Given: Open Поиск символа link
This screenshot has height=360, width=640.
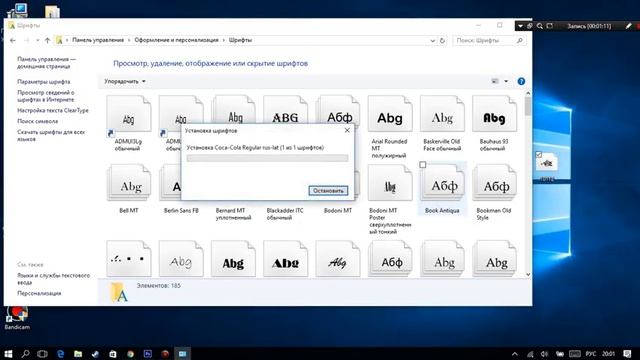Looking at the screenshot, I should tap(38, 121).
